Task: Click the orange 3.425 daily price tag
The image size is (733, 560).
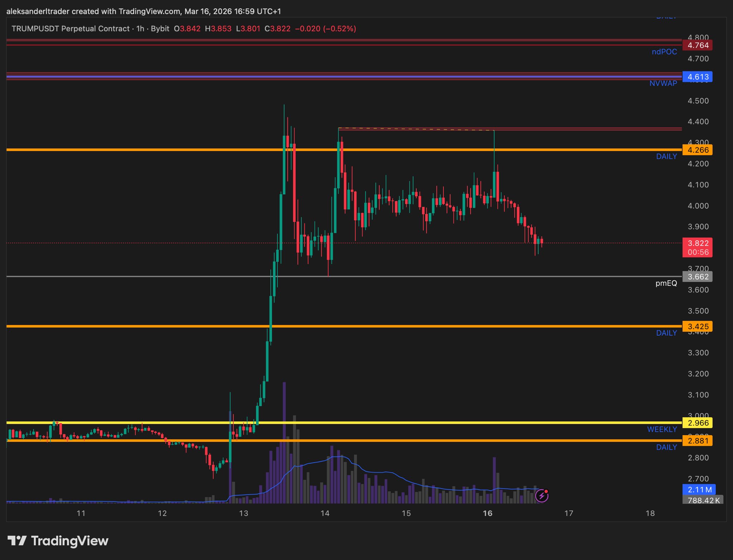Action: pyautogui.click(x=698, y=326)
